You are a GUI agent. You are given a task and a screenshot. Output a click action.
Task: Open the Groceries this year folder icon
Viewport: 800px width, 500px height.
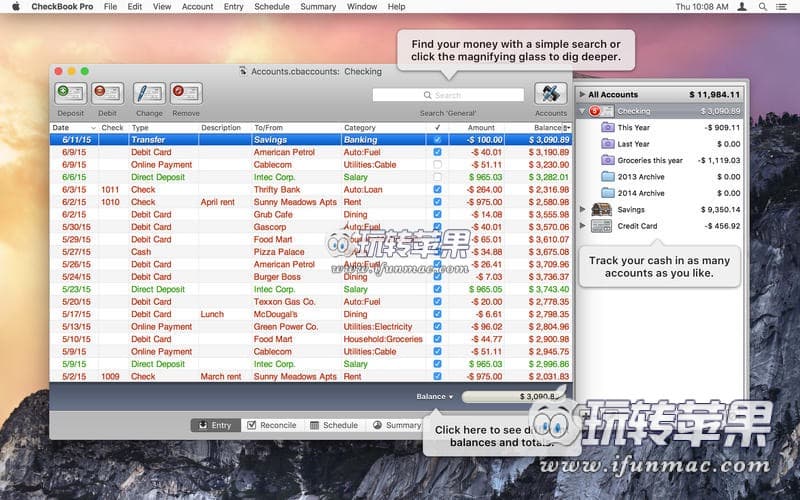pos(607,160)
